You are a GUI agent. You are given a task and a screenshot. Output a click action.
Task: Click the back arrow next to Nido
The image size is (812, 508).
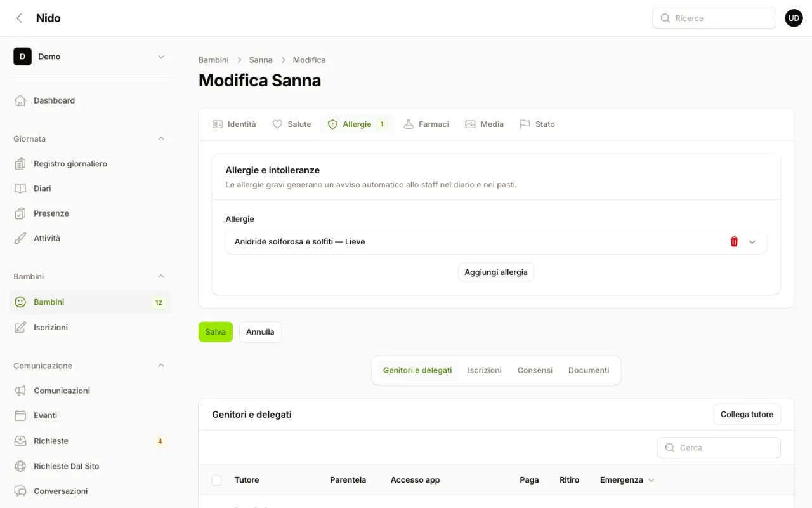[x=19, y=18]
